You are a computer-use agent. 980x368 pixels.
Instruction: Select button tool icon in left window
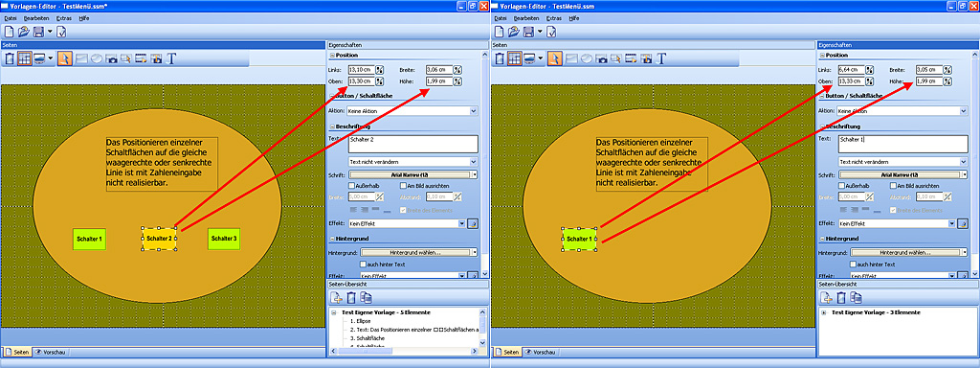pyautogui.click(x=126, y=58)
